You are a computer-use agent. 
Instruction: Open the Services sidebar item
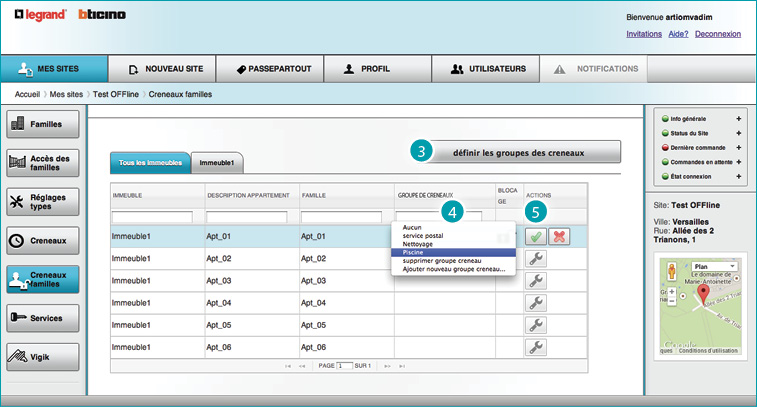pos(41,318)
